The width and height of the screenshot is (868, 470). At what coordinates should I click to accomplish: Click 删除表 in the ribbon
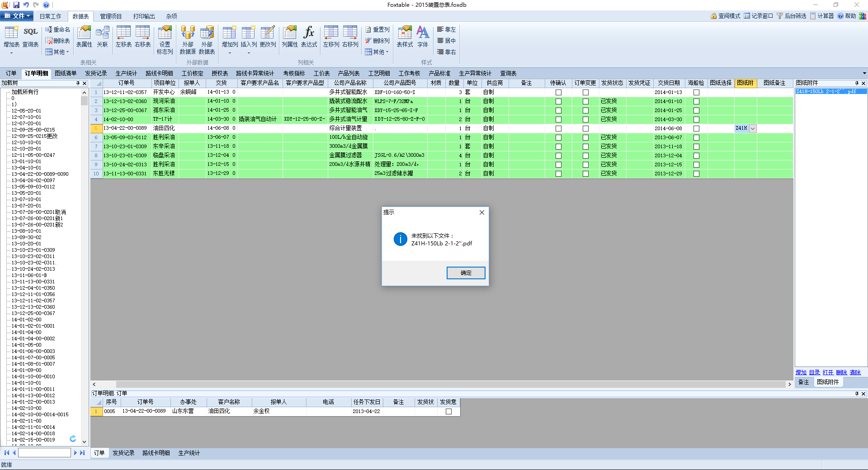pyautogui.click(x=57, y=41)
